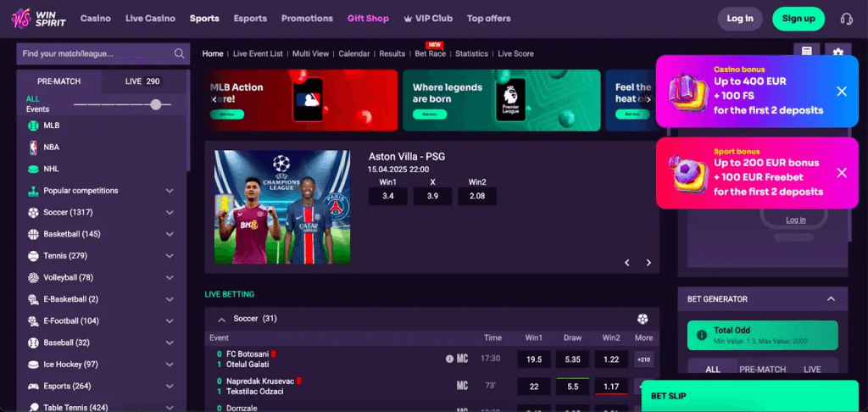Expand Volleyball (78) category

coord(170,277)
